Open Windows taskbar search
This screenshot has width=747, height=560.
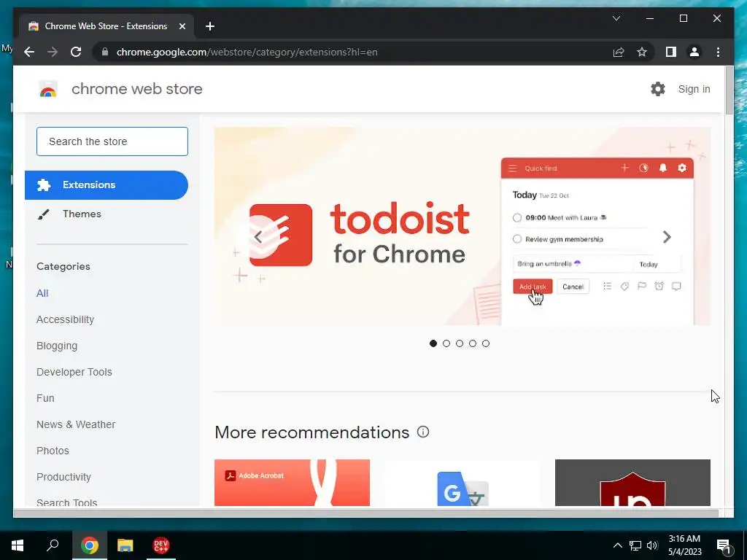[x=53, y=545]
